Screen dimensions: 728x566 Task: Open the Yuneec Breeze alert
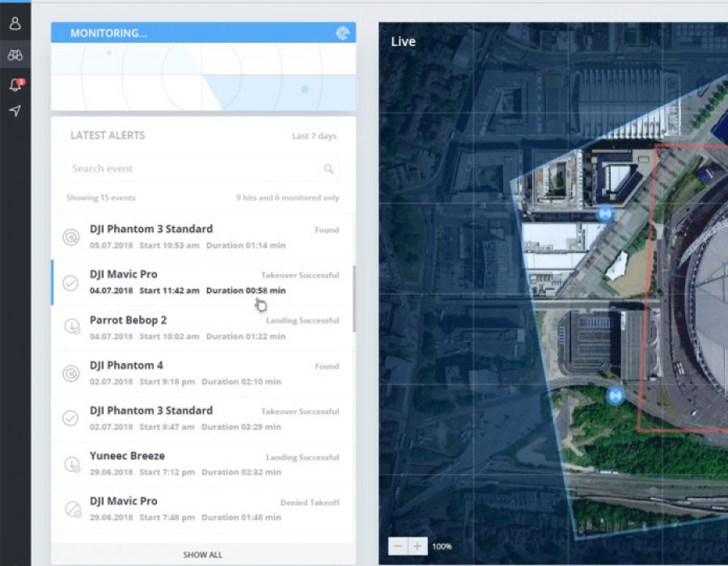point(203,464)
